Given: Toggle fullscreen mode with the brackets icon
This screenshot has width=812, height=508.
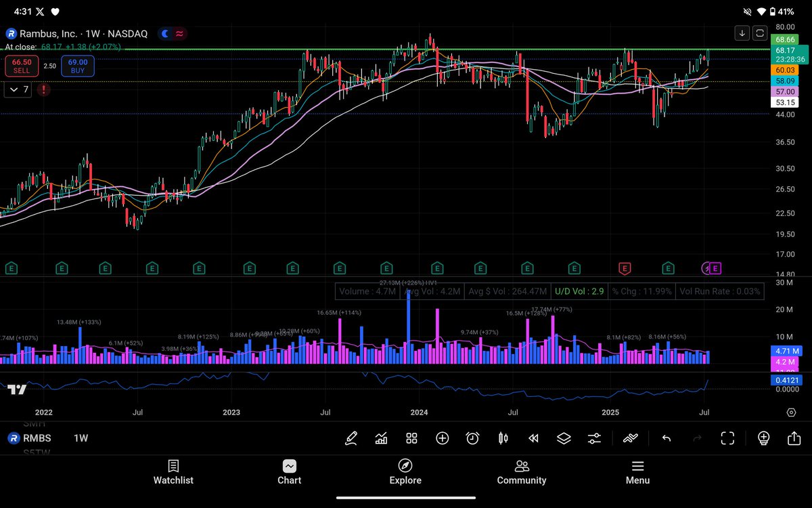Looking at the screenshot, I should [x=727, y=438].
